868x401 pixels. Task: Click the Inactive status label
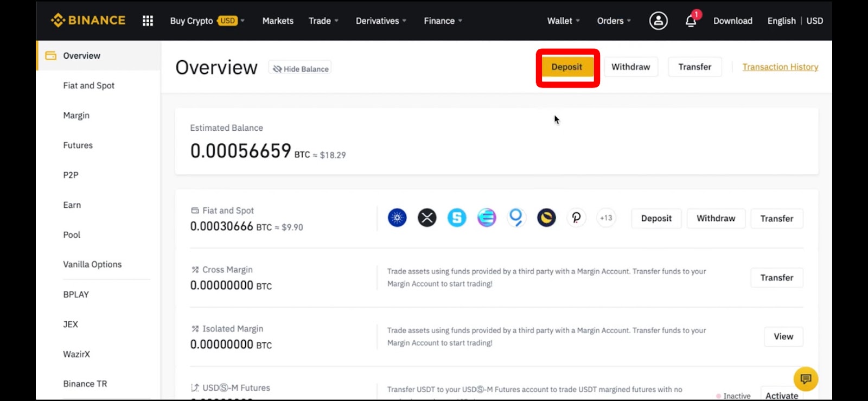coord(733,396)
